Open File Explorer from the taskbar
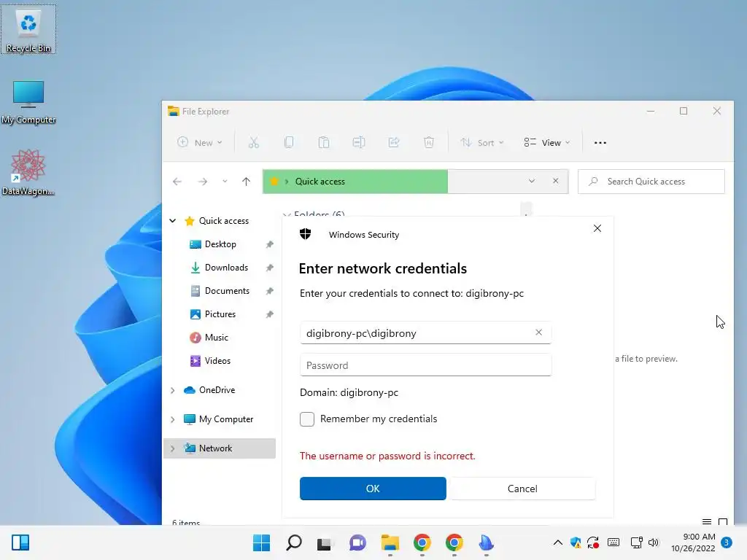Viewport: 747px width, 560px height. pyautogui.click(x=390, y=542)
